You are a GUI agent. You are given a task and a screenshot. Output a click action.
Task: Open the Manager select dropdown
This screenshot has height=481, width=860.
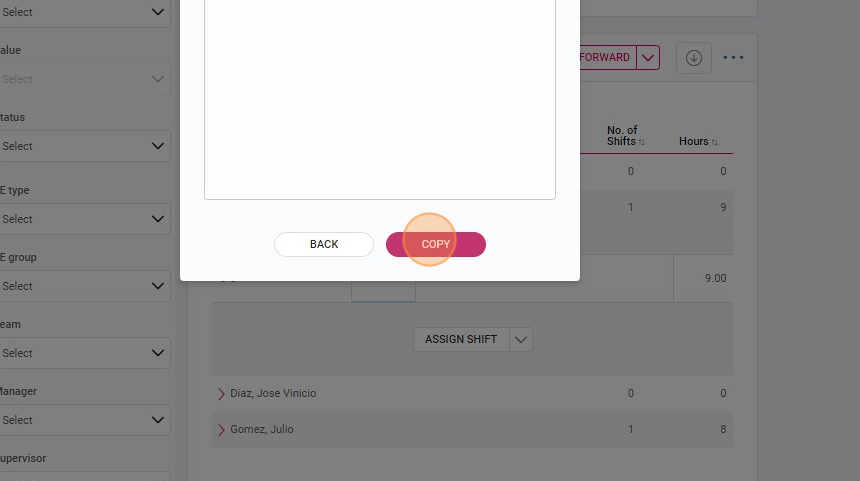83,420
